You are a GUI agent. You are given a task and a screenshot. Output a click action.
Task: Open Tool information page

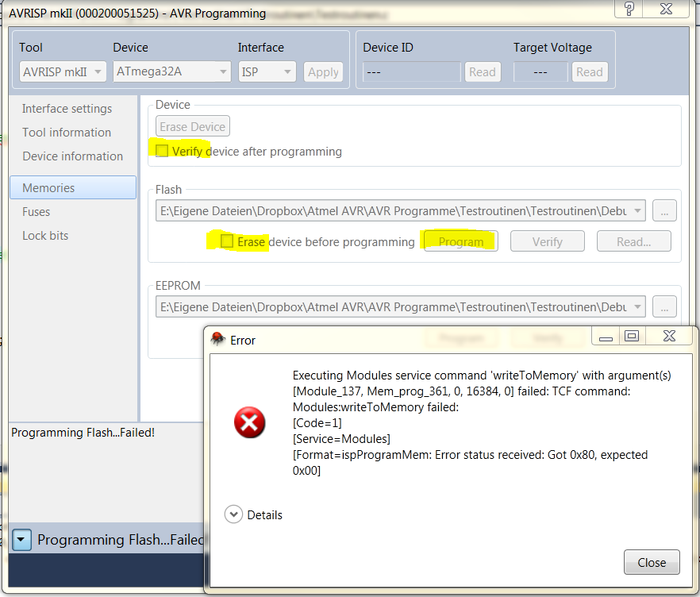67,132
